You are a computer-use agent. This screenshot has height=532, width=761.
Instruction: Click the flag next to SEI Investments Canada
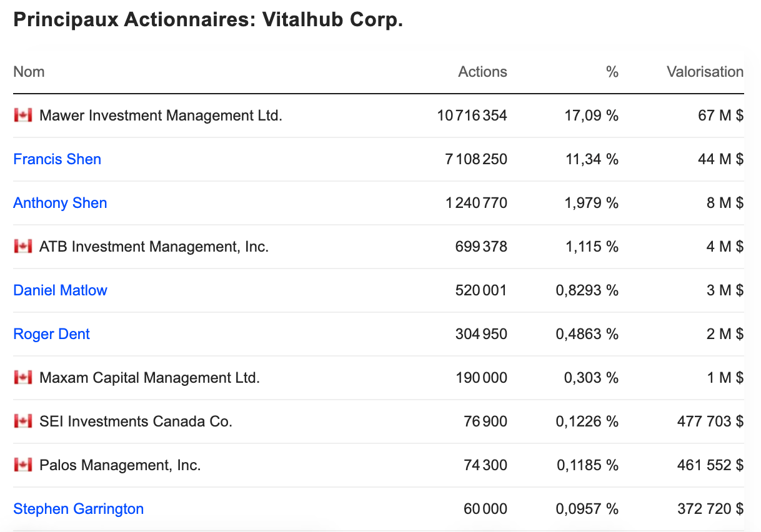[22, 421]
